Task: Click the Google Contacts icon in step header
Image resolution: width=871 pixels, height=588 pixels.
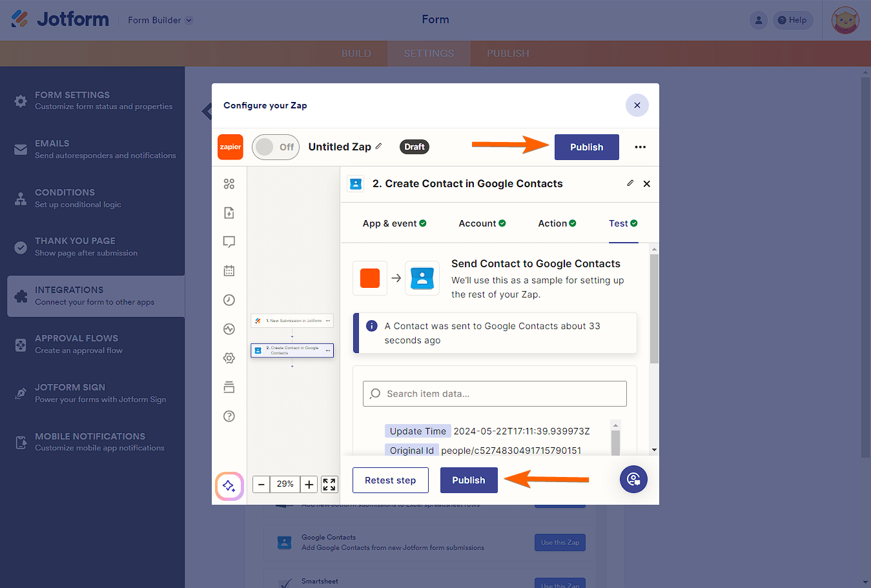Action: pyautogui.click(x=356, y=184)
